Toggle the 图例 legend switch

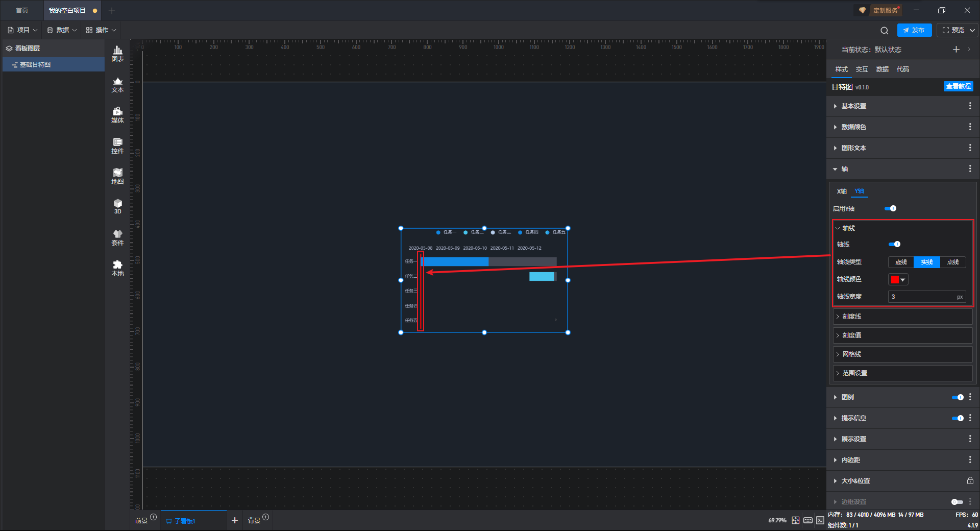(958, 397)
